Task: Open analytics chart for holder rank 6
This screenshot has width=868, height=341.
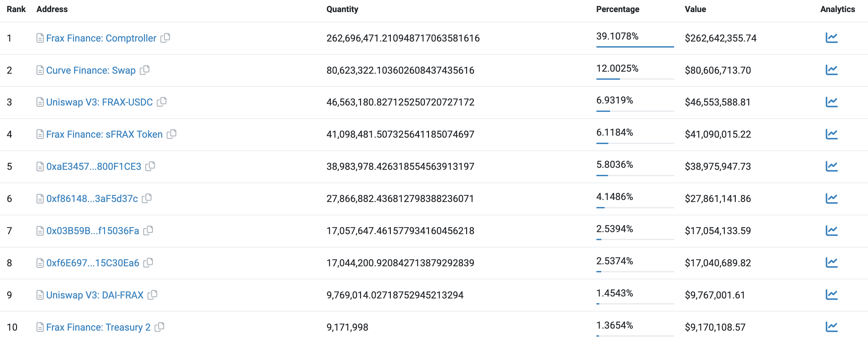Action: pyautogui.click(x=832, y=198)
